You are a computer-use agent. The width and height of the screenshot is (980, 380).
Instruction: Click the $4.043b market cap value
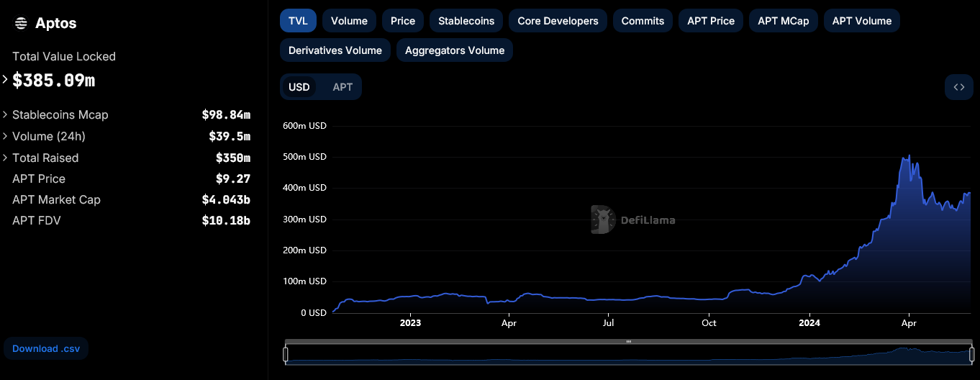226,199
